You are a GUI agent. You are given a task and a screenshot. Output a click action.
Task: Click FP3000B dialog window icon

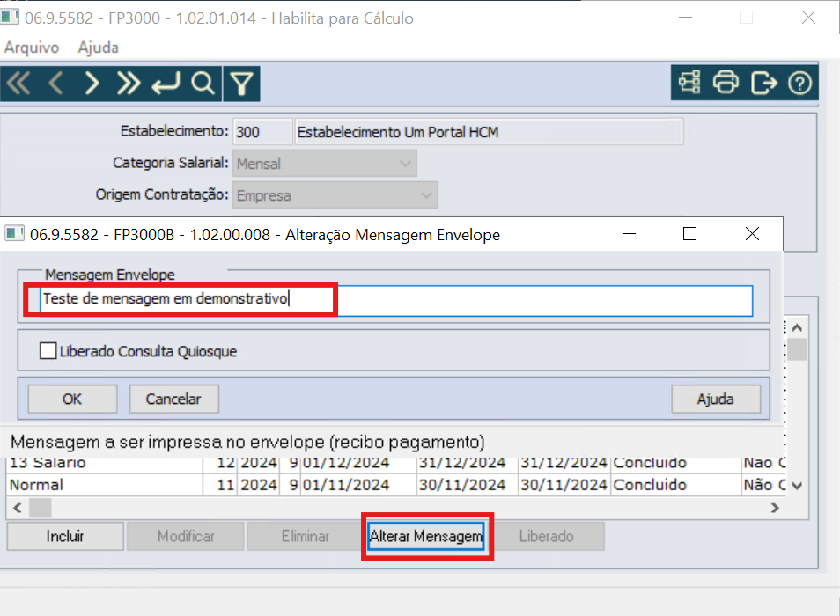coord(14,234)
